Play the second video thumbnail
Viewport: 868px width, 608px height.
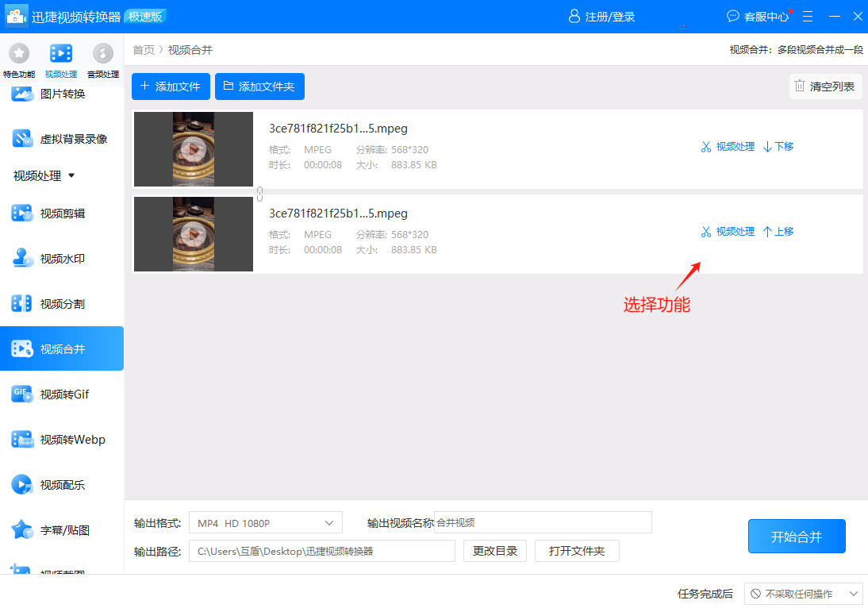pyautogui.click(x=193, y=233)
